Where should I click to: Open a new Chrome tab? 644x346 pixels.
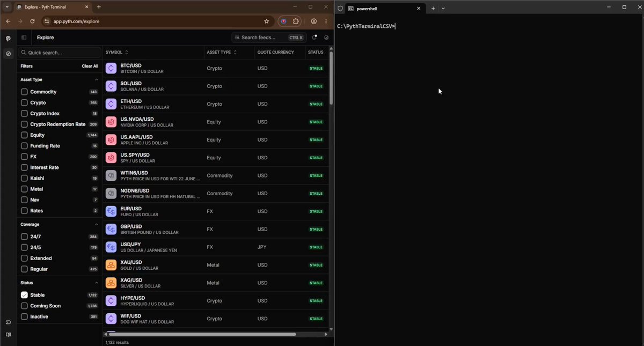click(x=99, y=7)
